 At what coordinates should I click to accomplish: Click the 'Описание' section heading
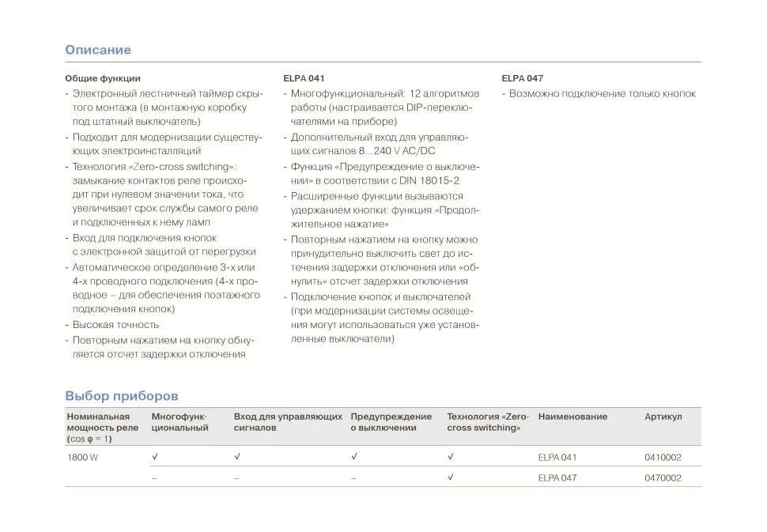point(98,50)
